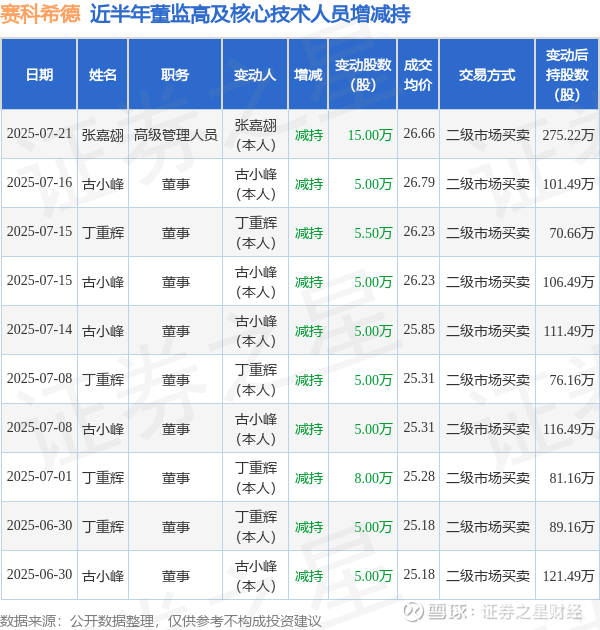Click the 日期 column header
Image resolution: width=600 pixels, height=630 pixels.
point(39,74)
